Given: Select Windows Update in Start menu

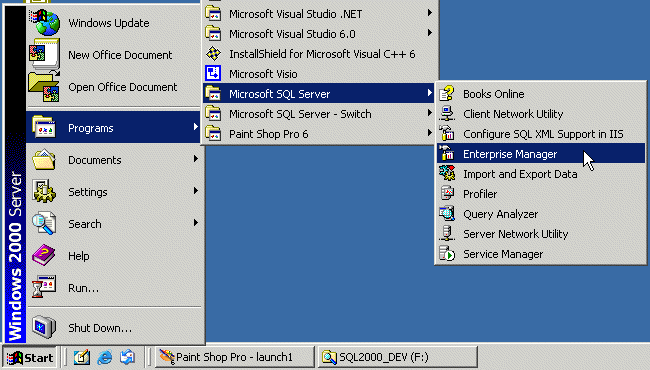Looking at the screenshot, I should (114, 22).
